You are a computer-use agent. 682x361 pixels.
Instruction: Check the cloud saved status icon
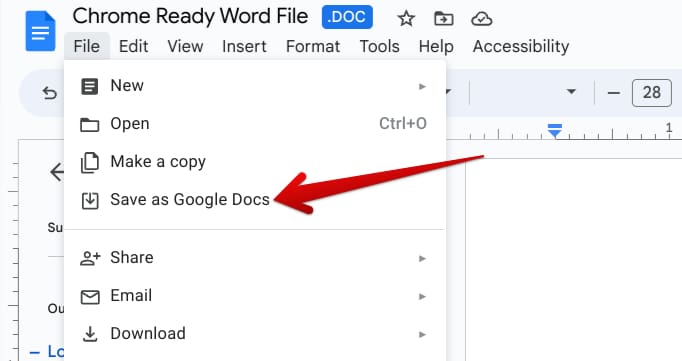click(x=481, y=19)
